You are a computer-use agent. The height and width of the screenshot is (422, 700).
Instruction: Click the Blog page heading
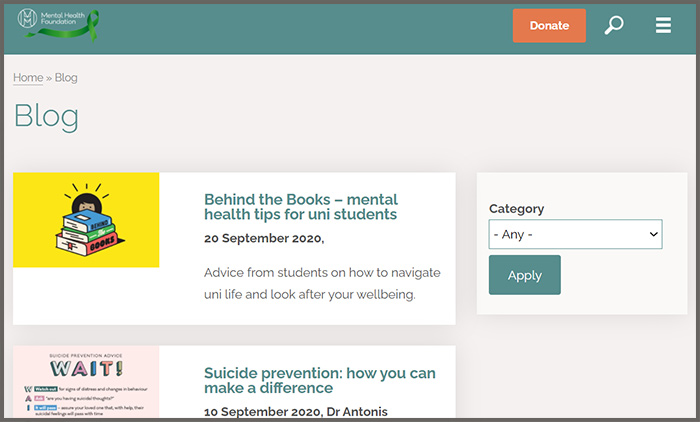click(46, 117)
